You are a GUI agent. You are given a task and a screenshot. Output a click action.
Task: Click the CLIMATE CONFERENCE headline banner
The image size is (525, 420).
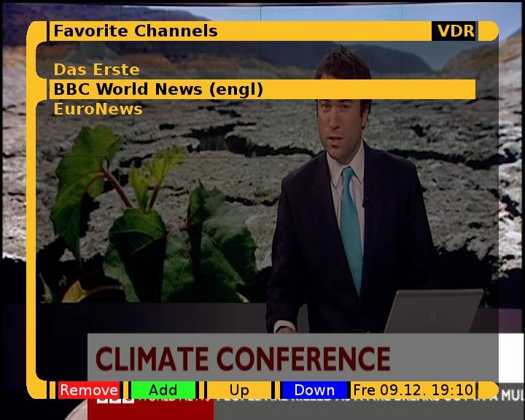[x=244, y=359]
